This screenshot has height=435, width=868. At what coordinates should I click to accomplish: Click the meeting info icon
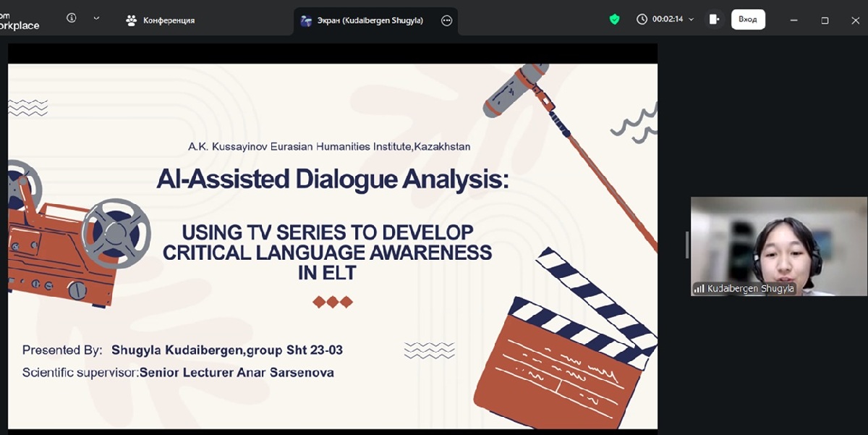pyautogui.click(x=71, y=19)
